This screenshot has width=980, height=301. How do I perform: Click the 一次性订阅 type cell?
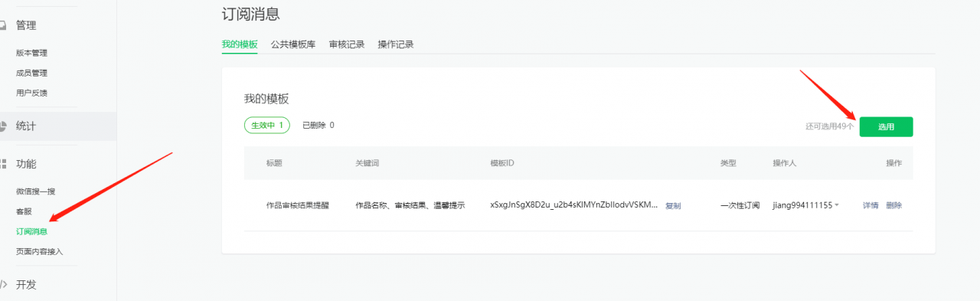tap(740, 205)
